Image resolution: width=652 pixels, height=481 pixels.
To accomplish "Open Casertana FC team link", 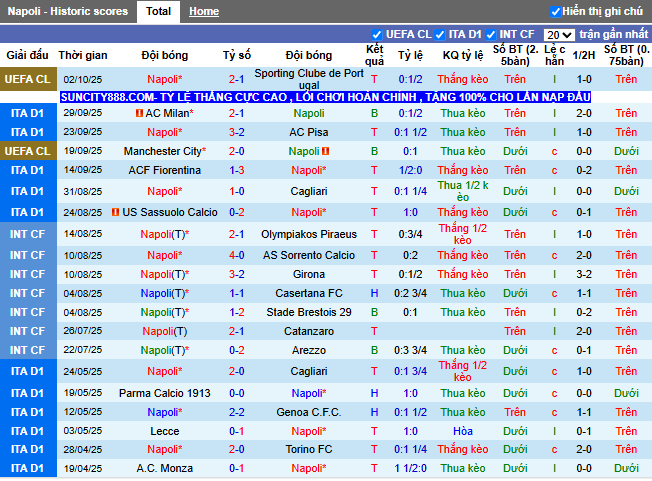I will pos(309,294).
